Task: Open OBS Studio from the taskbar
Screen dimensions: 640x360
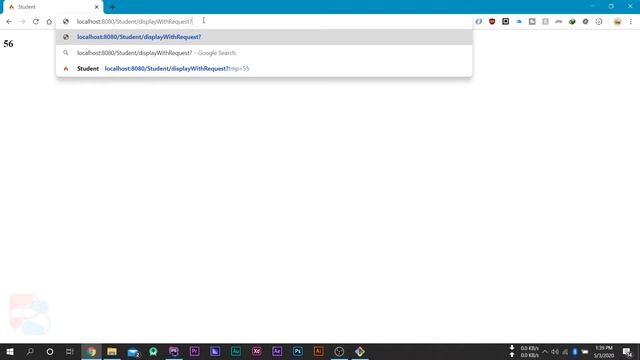Action: coord(339,351)
